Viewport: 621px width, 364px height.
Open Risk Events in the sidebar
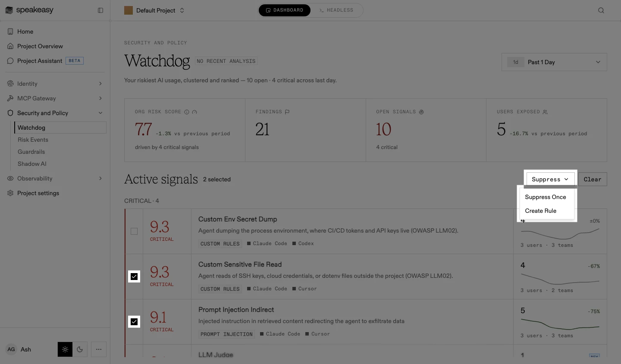click(33, 140)
